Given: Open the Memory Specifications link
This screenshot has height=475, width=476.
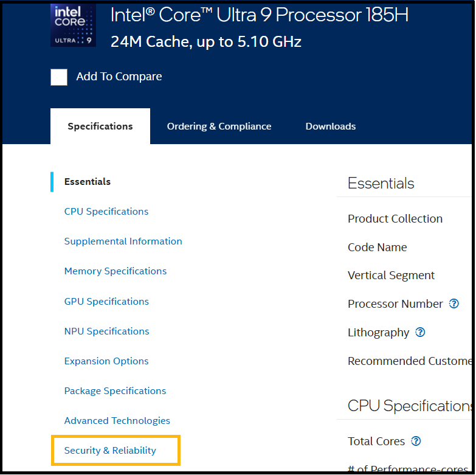Looking at the screenshot, I should click(x=116, y=271).
